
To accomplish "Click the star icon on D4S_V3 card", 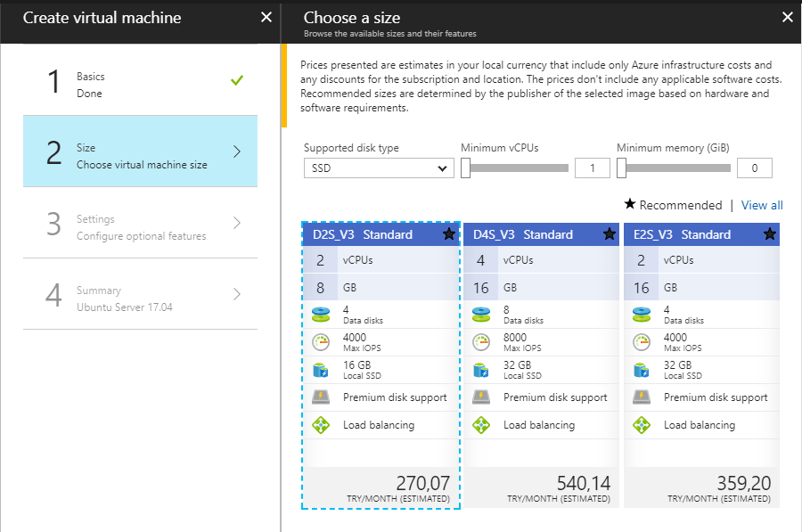I will click(610, 234).
